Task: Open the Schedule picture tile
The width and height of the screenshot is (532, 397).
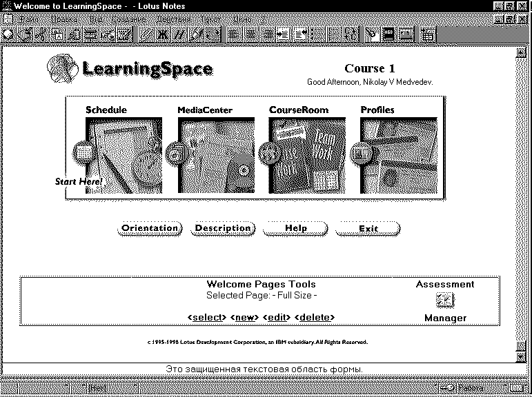Action: pos(124,155)
